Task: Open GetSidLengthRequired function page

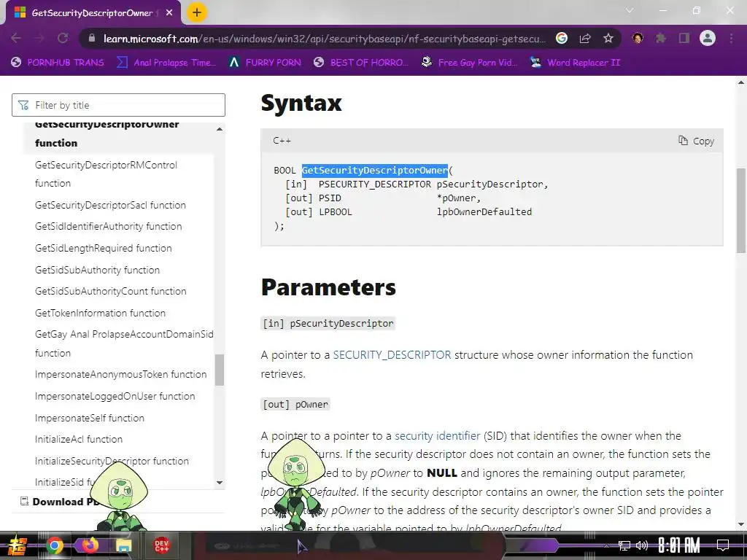Action: [103, 248]
